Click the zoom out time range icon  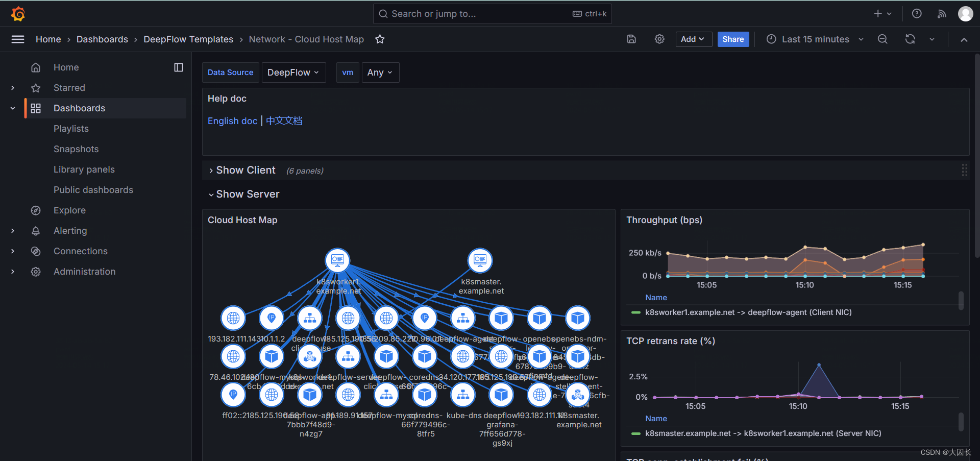883,39
